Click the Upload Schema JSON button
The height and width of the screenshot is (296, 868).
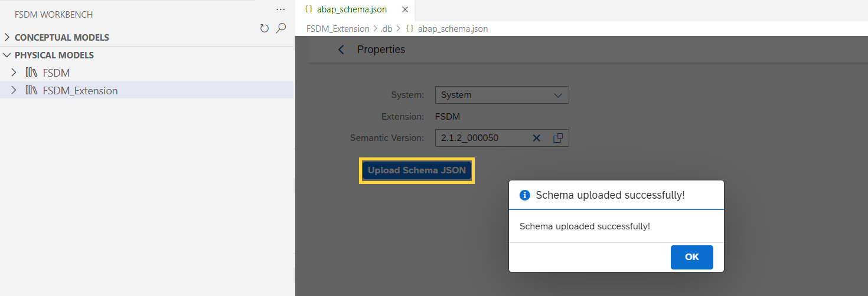[417, 170]
